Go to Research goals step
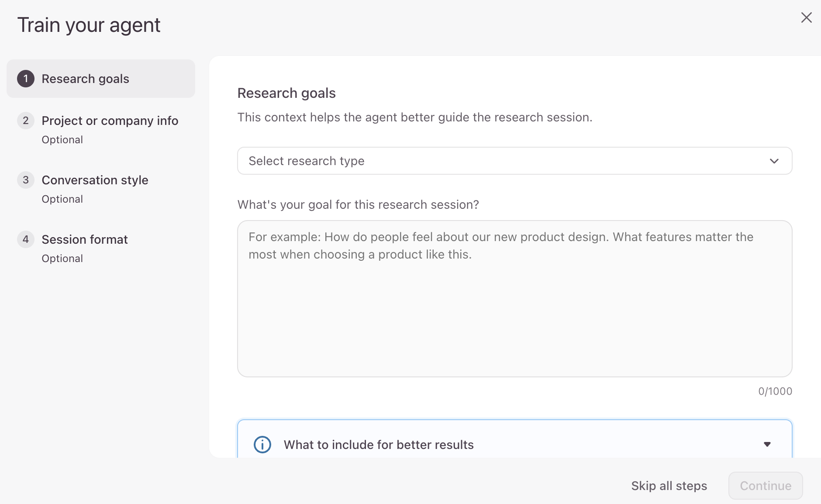The height and width of the screenshot is (504, 821). [101, 79]
